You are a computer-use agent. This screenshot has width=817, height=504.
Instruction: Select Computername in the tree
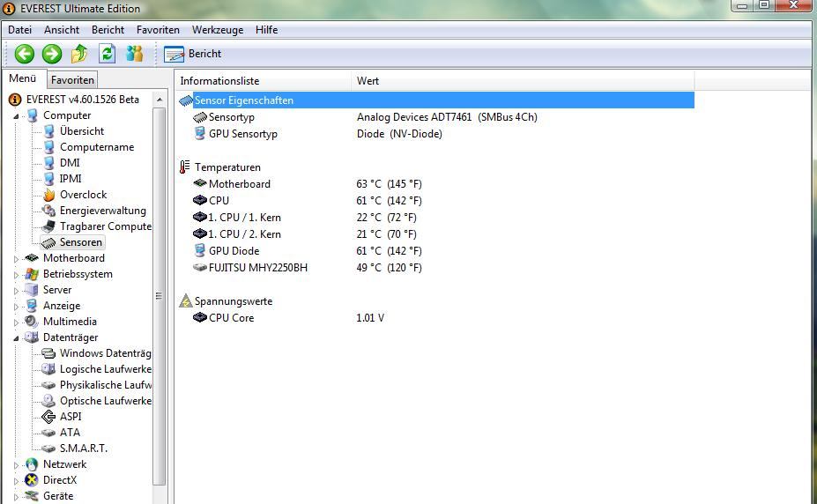click(97, 147)
